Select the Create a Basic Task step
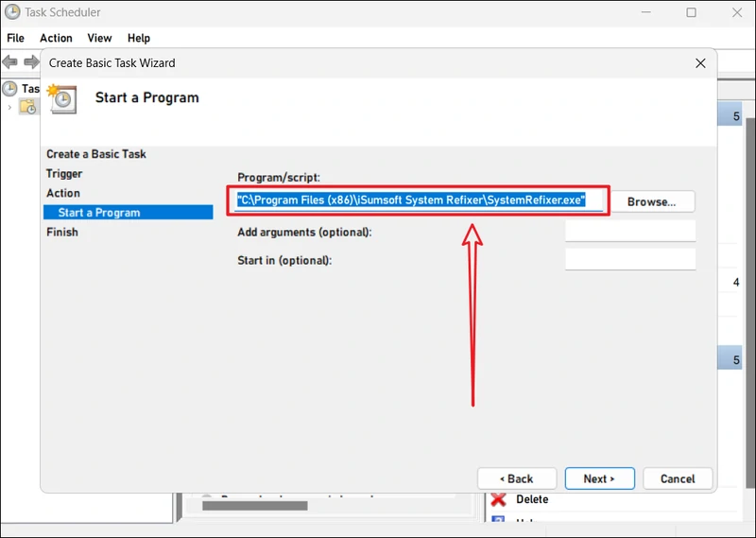 [96, 154]
